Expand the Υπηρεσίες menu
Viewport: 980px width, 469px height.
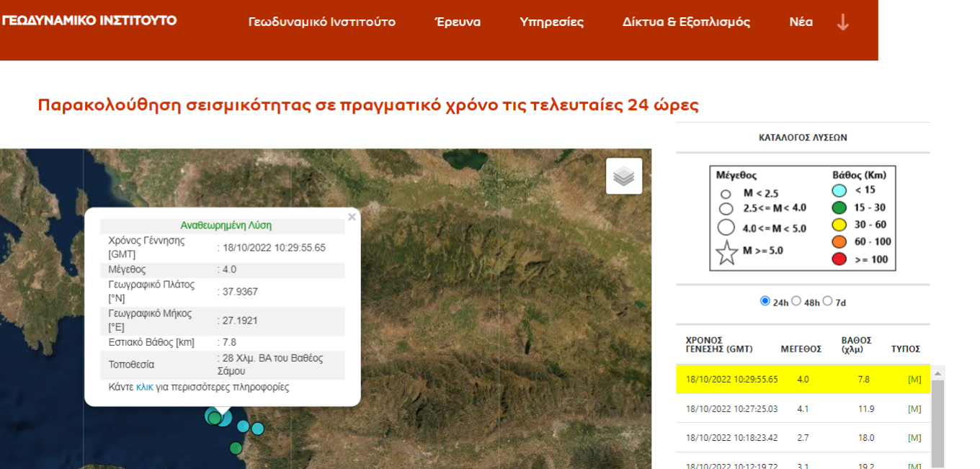(552, 22)
